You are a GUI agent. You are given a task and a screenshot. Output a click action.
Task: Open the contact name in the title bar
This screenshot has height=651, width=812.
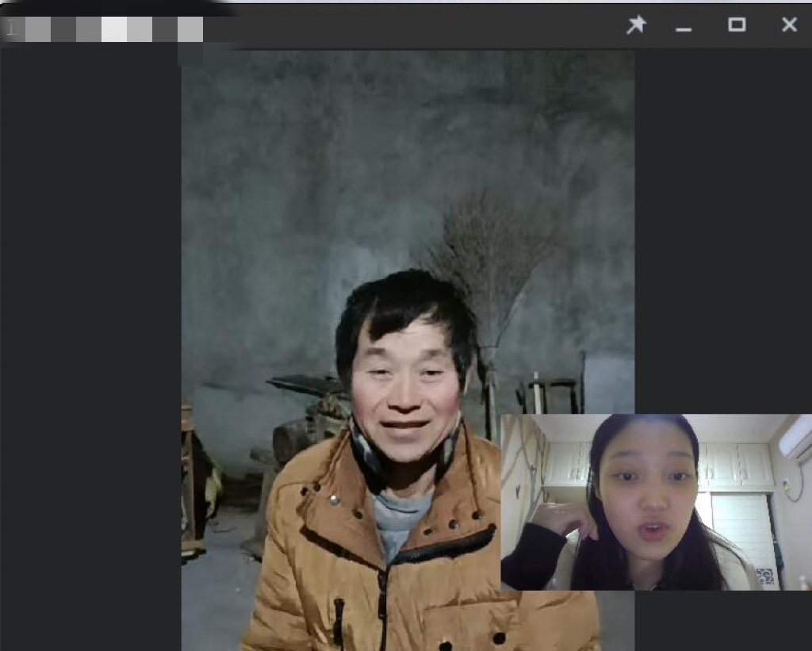(103, 25)
